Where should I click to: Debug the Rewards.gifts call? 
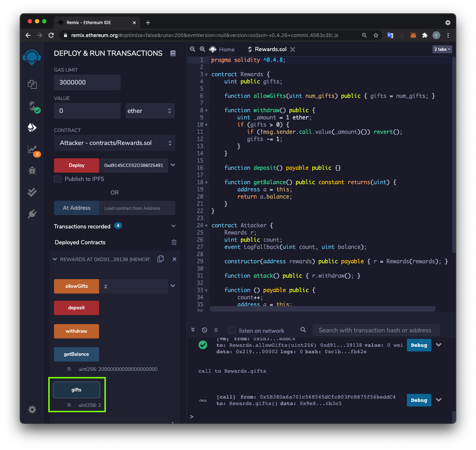pyautogui.click(x=419, y=400)
